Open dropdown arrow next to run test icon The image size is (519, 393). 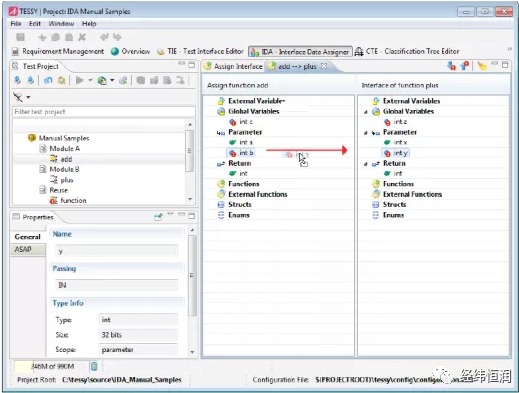90,80
